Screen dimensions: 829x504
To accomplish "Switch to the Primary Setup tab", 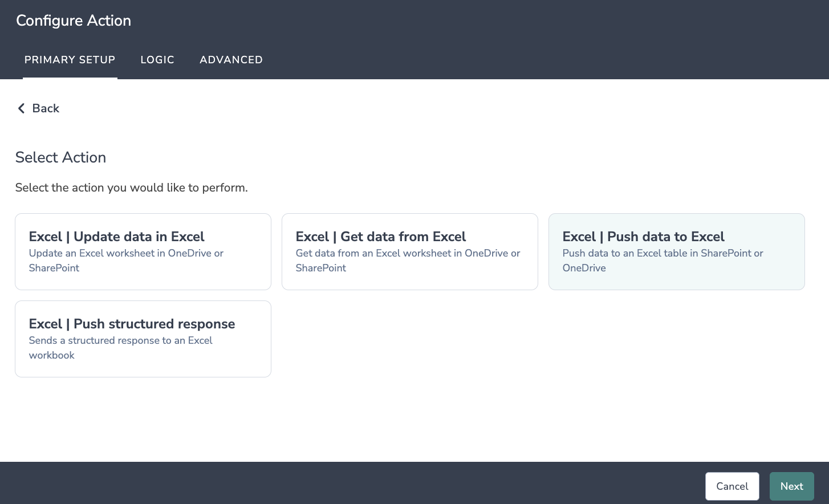I will point(70,60).
